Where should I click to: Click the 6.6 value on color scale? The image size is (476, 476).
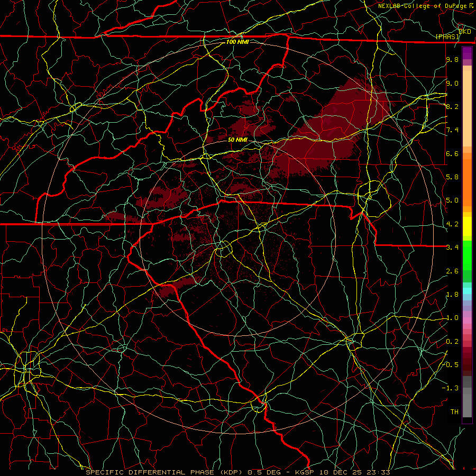[x=452, y=153]
